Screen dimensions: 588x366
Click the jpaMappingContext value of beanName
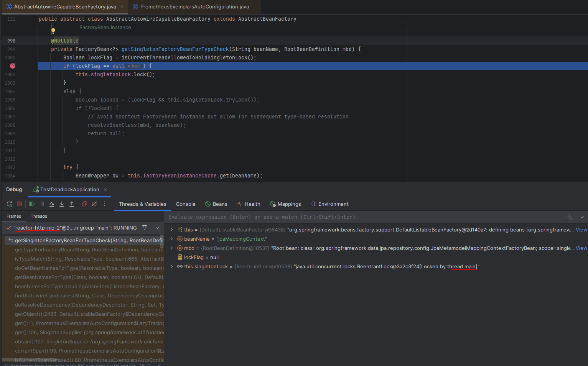241,239
